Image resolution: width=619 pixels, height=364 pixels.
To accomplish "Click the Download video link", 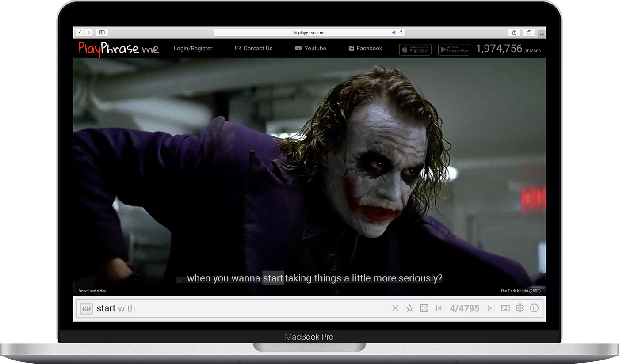I will [x=92, y=291].
